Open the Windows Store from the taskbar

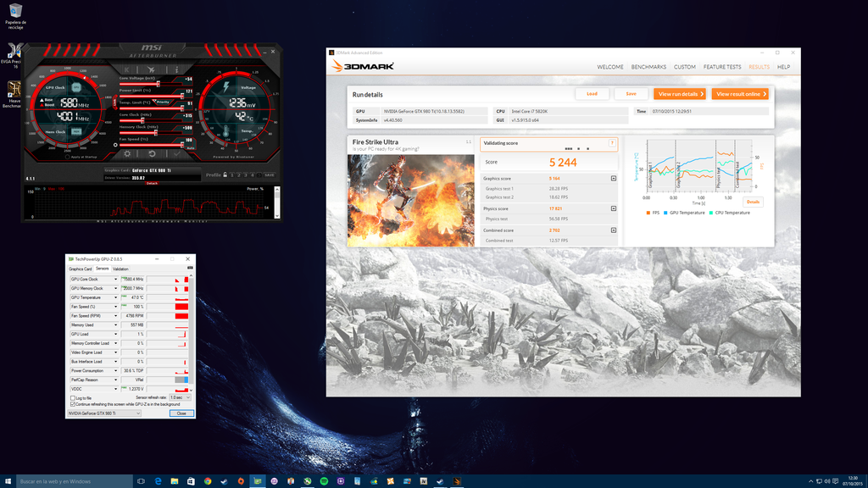(x=191, y=481)
